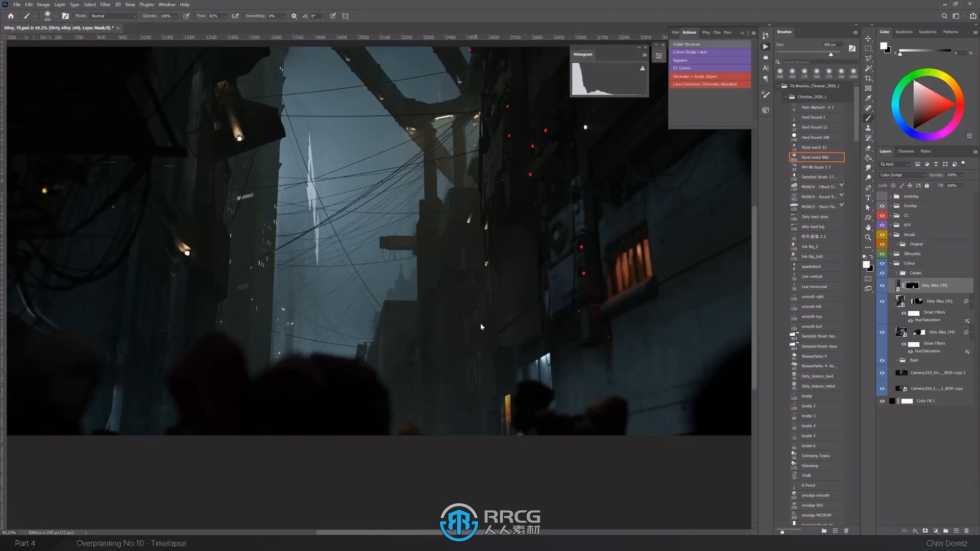
Task: Create a new group folder in Layers
Action: [x=946, y=531]
